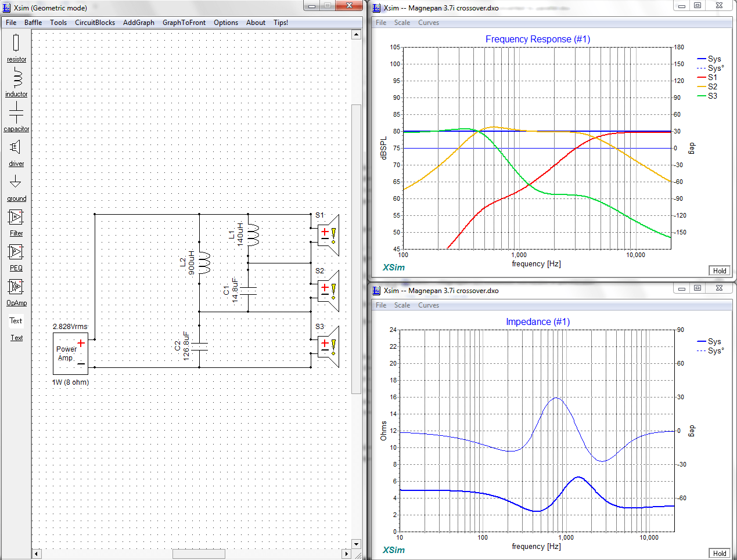Click the Frequency Response window title icon
This screenshot has height=560, width=737.
click(376, 8)
